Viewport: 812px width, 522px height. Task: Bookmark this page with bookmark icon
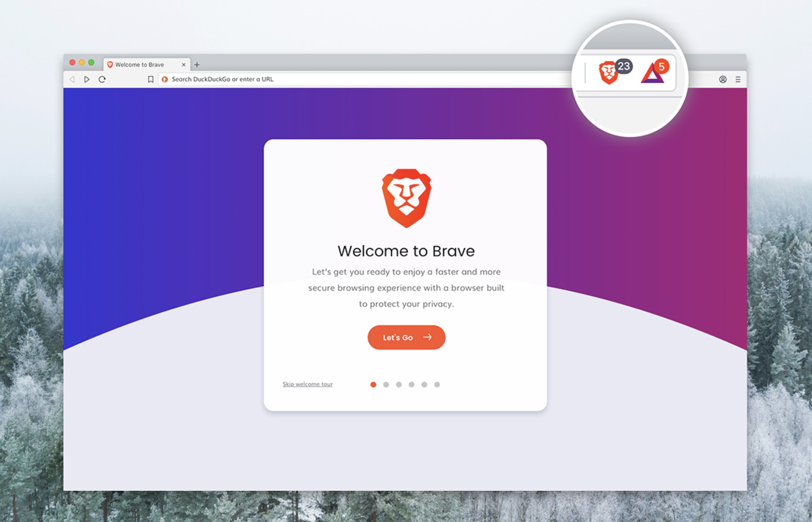(151, 79)
